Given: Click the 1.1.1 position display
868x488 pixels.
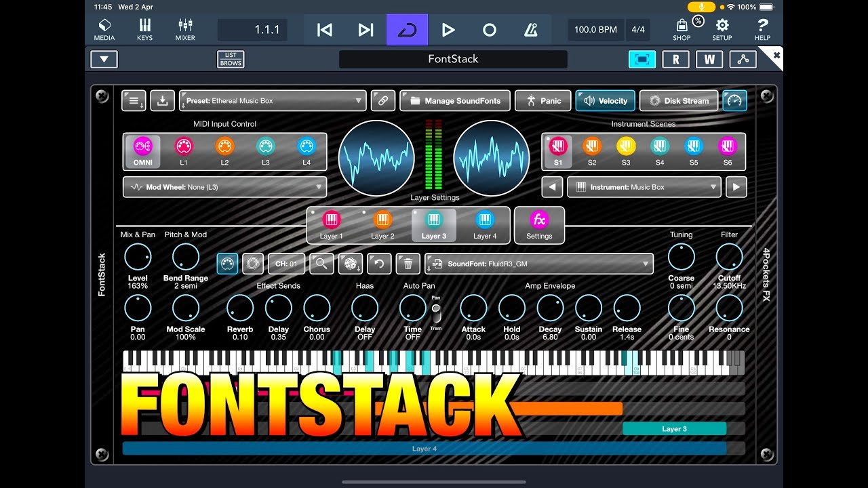Looking at the screenshot, I should tap(252, 30).
